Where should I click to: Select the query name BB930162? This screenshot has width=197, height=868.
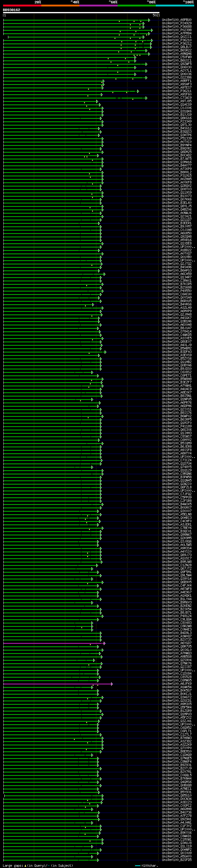(11, 10)
